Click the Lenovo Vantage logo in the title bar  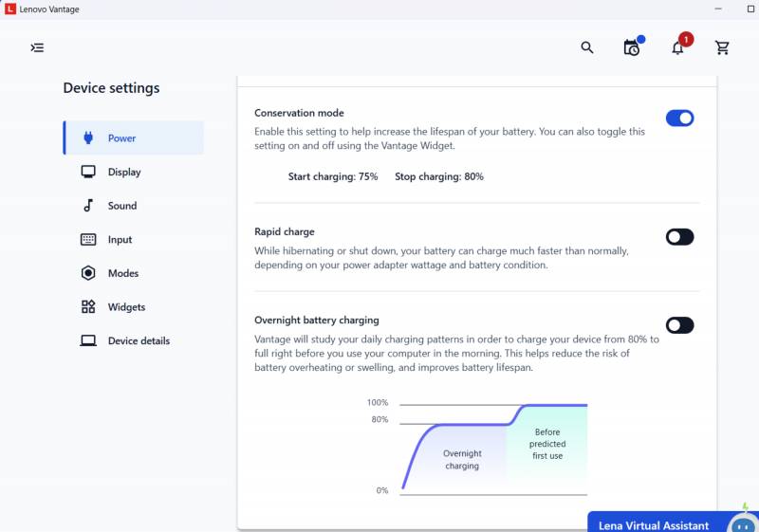10,9
